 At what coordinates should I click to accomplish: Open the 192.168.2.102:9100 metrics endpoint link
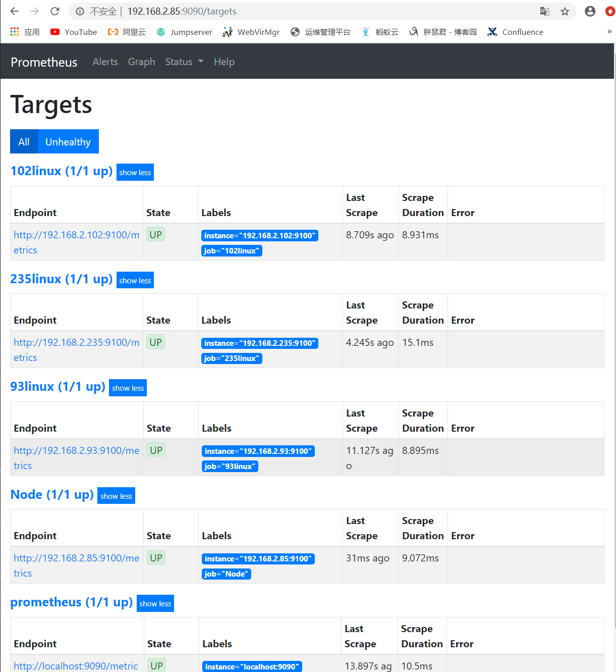76,242
